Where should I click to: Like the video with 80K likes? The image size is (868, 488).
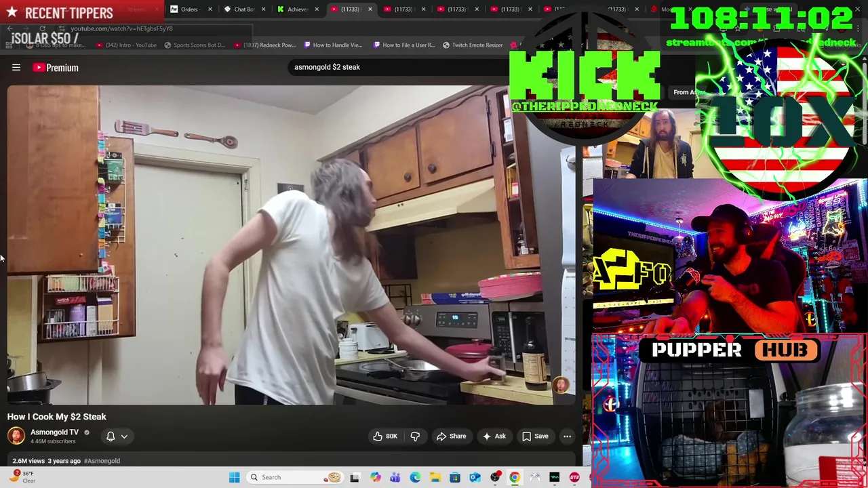[x=384, y=436]
